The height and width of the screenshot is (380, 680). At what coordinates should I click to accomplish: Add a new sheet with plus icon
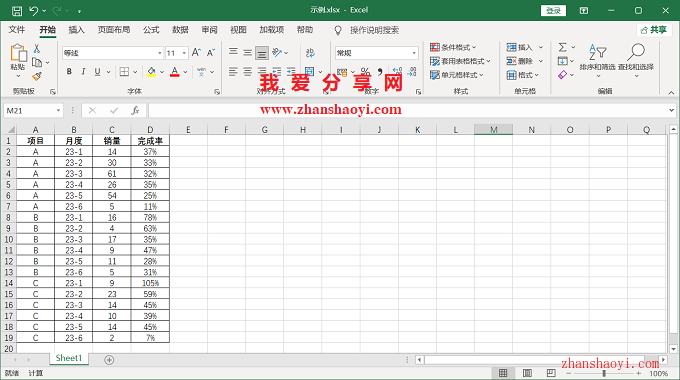(x=109, y=360)
